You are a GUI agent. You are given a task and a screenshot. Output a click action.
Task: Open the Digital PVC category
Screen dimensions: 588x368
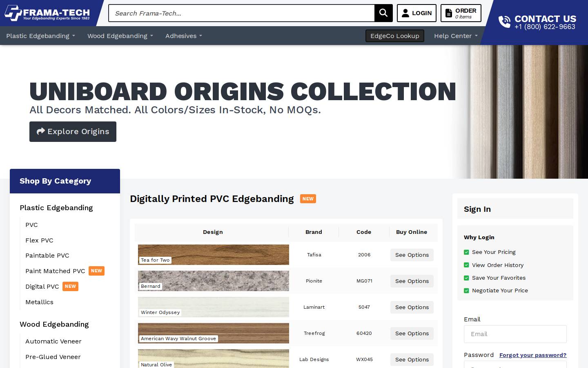[x=42, y=287]
